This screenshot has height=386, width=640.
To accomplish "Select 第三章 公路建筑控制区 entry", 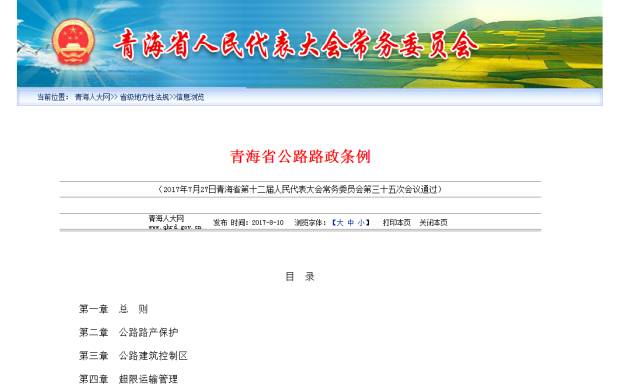I will (x=133, y=356).
